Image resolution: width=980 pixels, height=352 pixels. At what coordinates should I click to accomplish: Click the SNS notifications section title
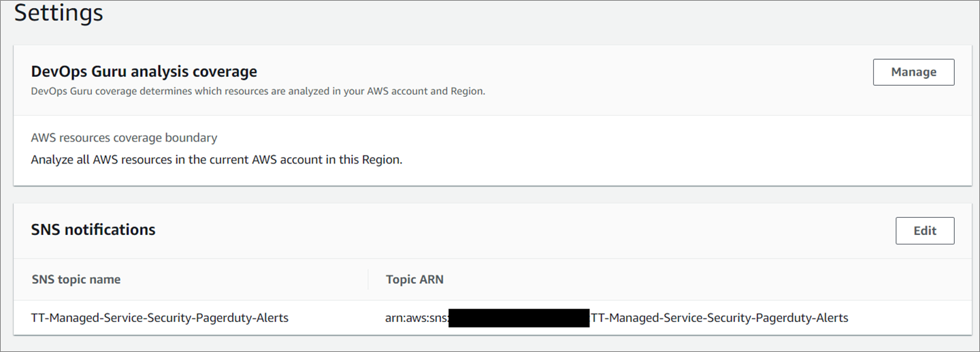coord(93,230)
